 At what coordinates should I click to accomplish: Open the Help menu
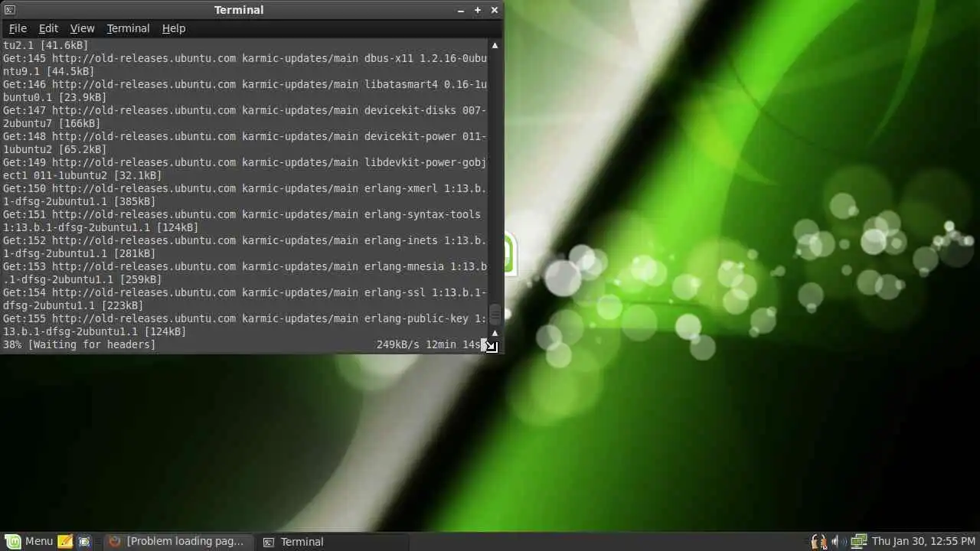click(174, 28)
